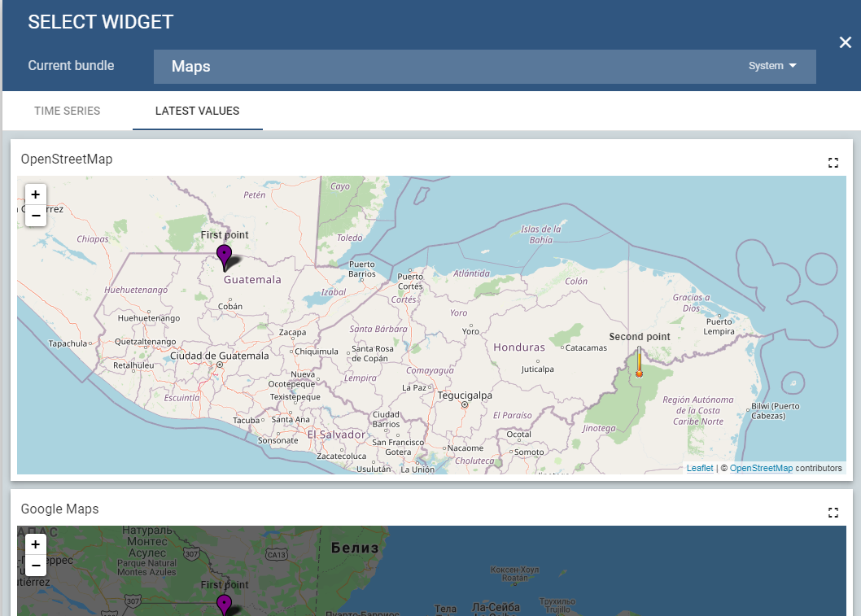Expand Google Maps widget to fullscreen
This screenshot has height=616, width=861.
pos(833,513)
